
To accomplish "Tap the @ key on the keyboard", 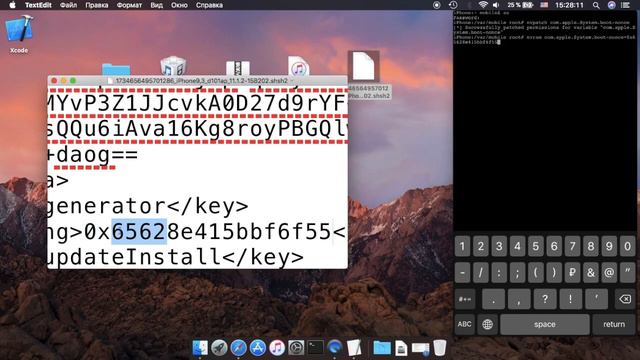I will pos(609,273).
